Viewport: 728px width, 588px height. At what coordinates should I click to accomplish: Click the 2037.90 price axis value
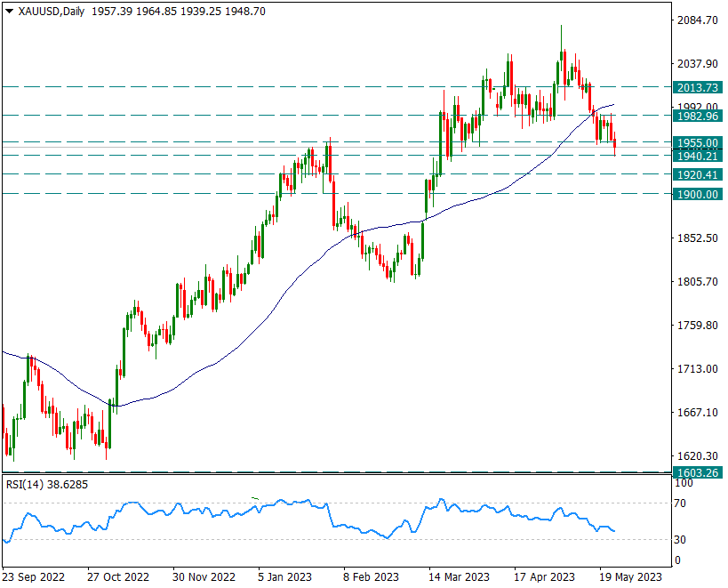698,64
